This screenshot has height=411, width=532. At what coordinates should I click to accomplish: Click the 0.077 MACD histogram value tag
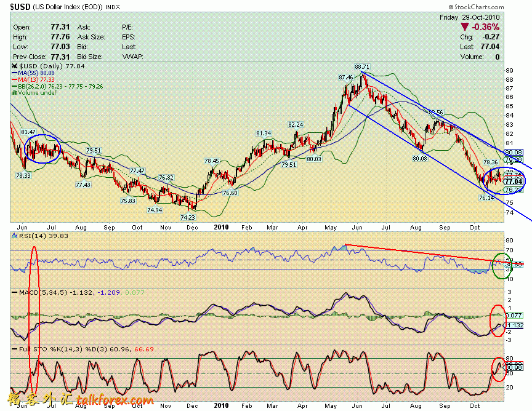(x=514, y=316)
